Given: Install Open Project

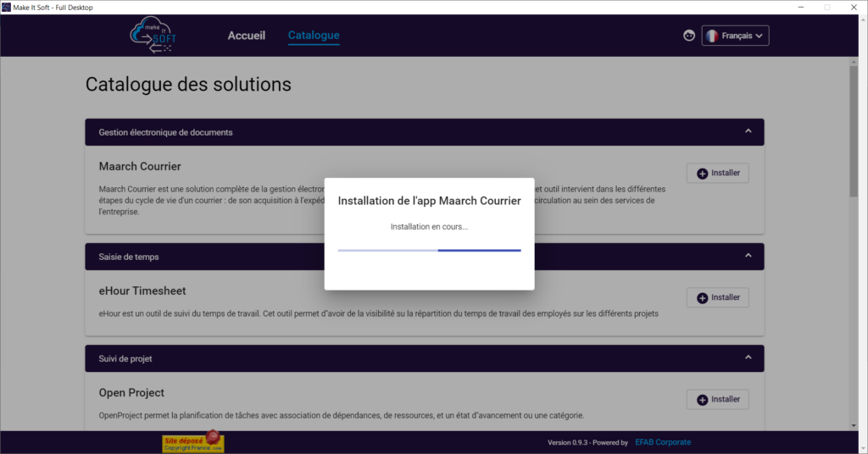Looking at the screenshot, I should tap(717, 399).
